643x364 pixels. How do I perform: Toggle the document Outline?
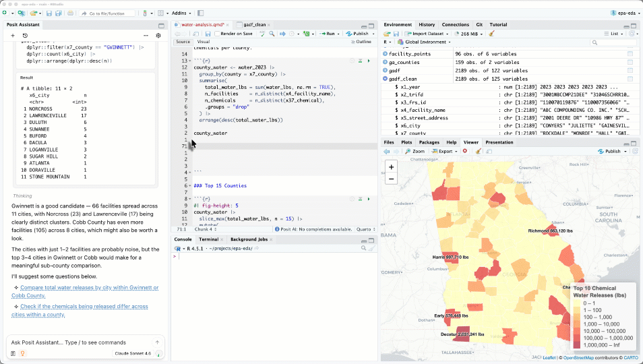point(361,42)
